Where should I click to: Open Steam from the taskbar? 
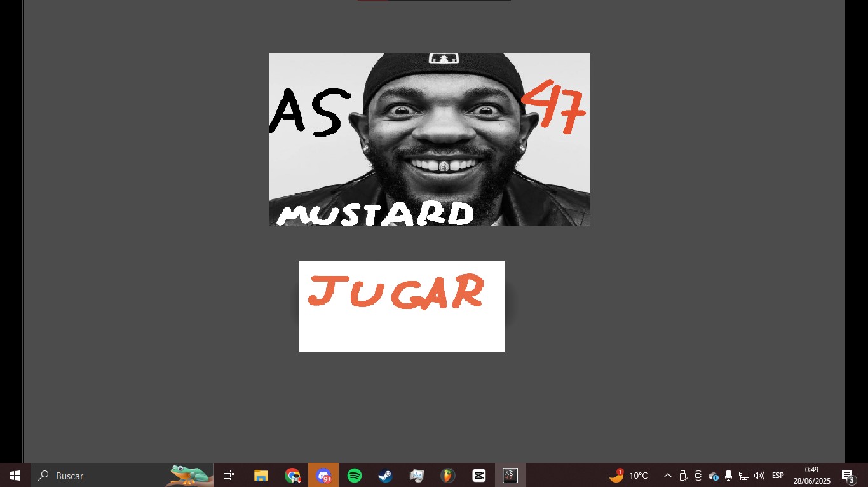(x=385, y=476)
